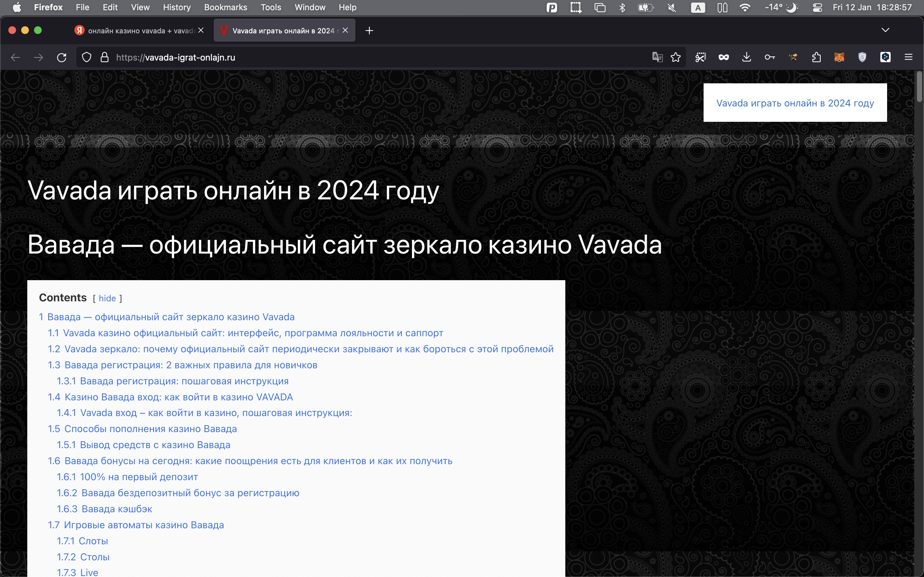Expand the list all tabs chevron
This screenshot has height=577, width=924.
[x=885, y=30]
